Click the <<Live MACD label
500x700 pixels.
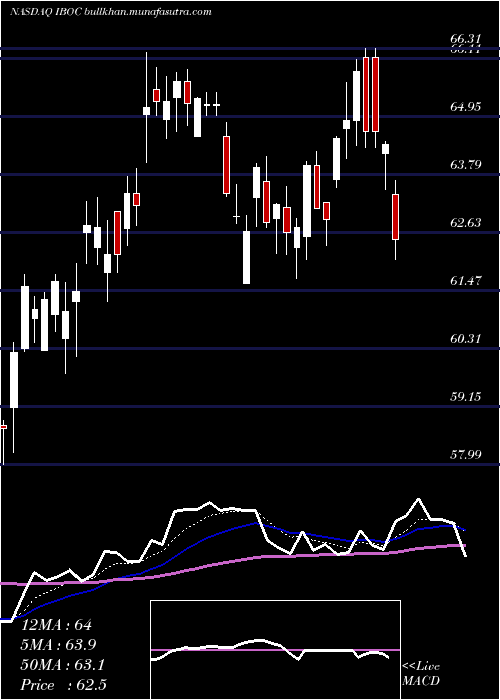point(421,674)
